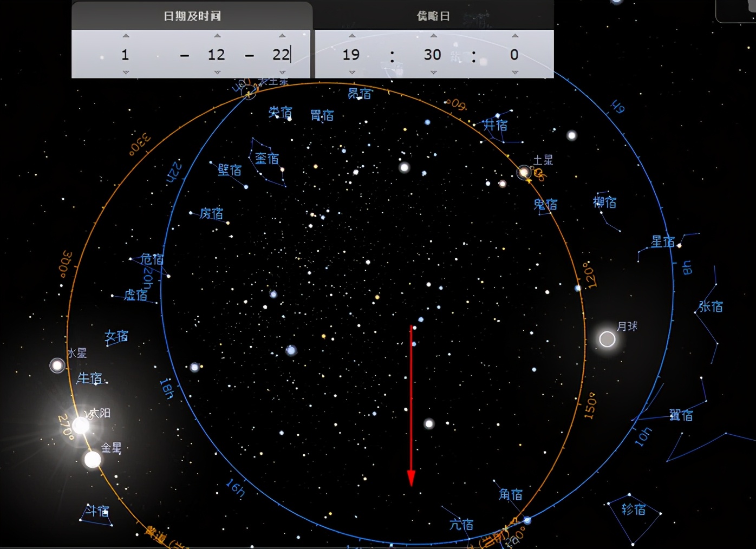Select the Sun (太阳) on the ecliptic
The width and height of the screenshot is (756, 549).
coord(81,426)
